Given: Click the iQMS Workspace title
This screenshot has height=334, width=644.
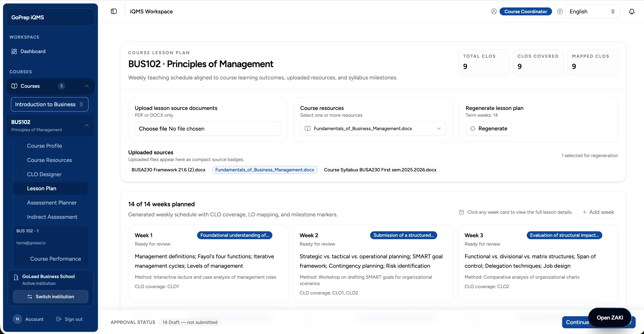Looking at the screenshot, I should 151,11.
